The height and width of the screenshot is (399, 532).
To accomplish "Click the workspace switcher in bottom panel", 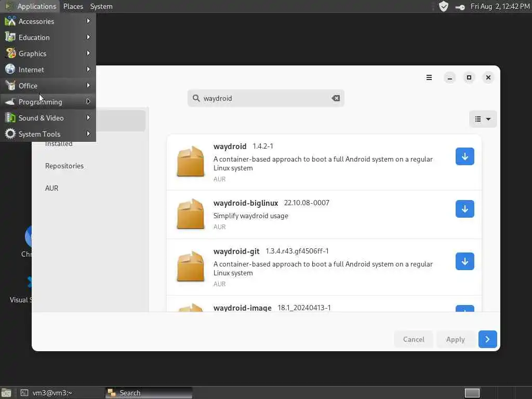I will pos(472,393).
